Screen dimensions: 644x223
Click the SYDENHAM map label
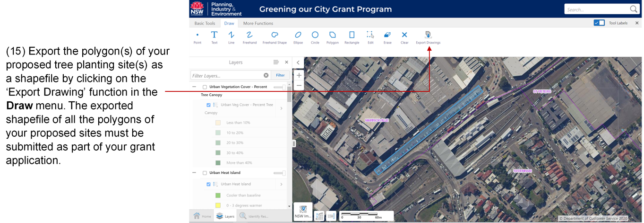524,170
